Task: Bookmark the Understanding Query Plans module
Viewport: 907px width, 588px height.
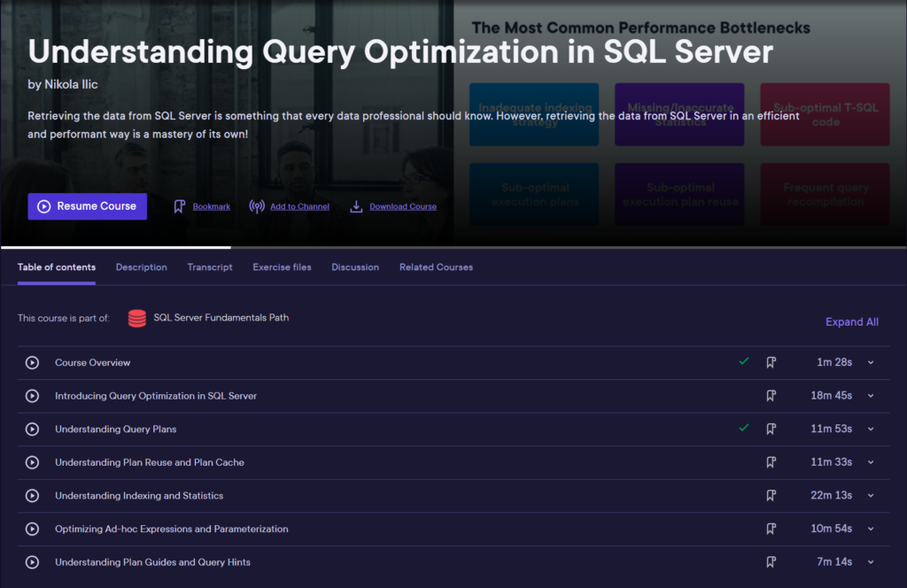Action: tap(771, 429)
